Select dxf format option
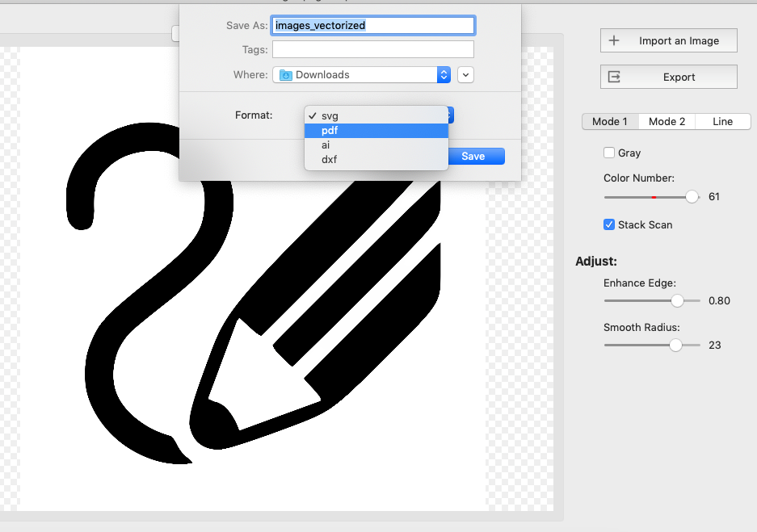 [x=376, y=160]
